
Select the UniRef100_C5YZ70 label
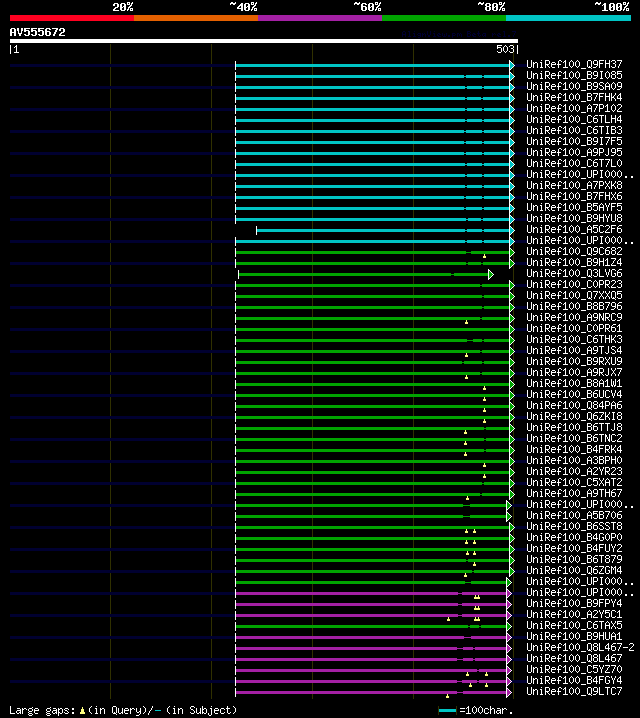pyautogui.click(x=574, y=669)
